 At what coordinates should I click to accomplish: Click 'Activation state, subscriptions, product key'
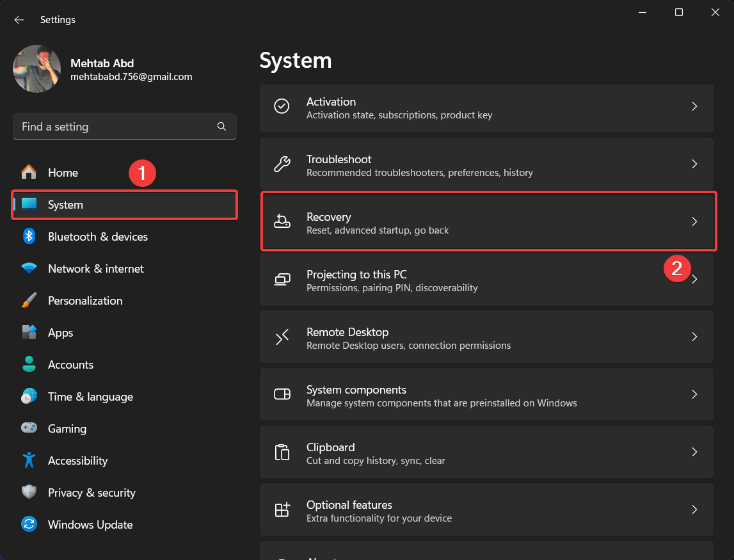coord(399,115)
